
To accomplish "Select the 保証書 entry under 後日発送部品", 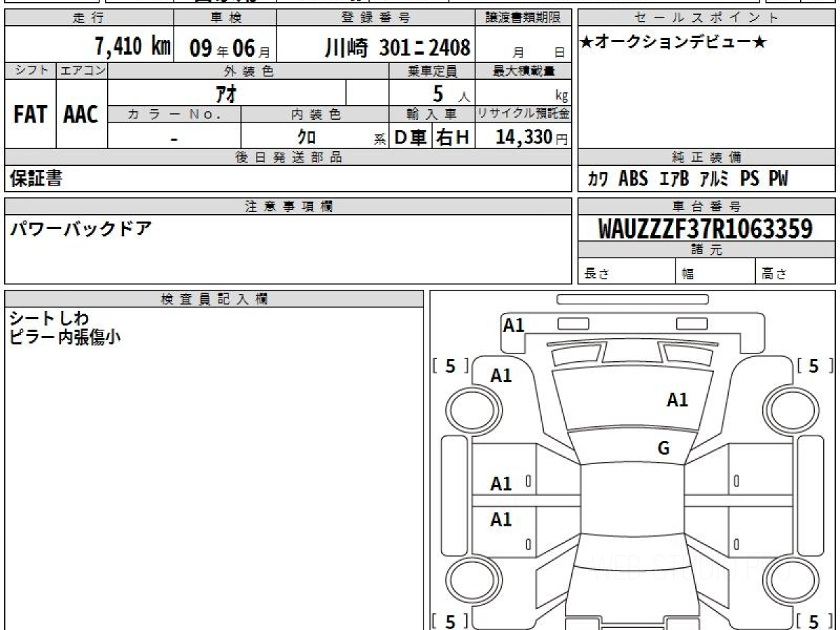I will tap(36, 178).
